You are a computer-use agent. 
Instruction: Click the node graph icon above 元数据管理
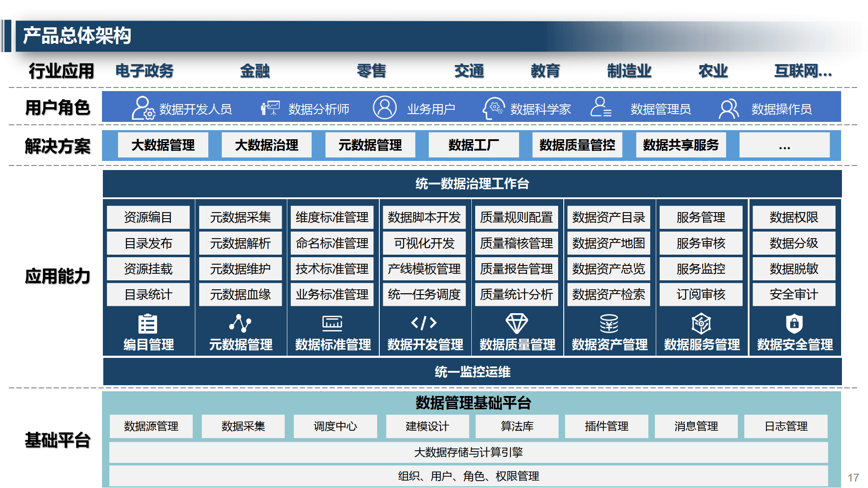coord(240,324)
